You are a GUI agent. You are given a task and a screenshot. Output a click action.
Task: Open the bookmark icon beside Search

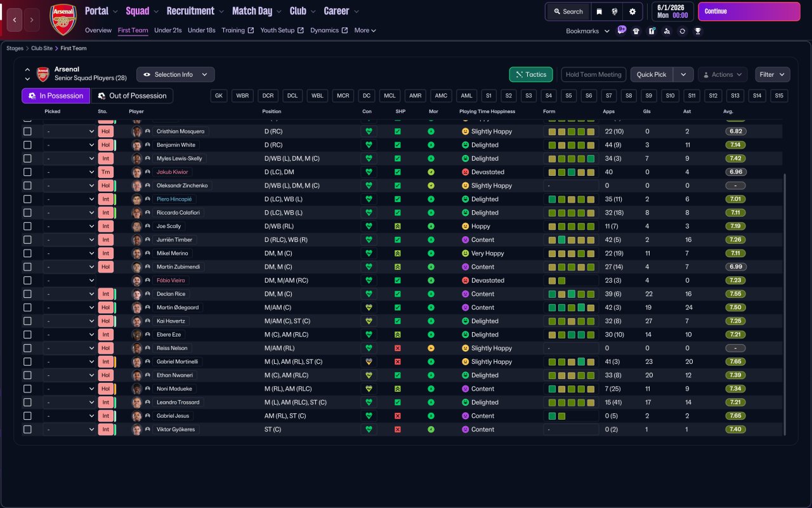pos(599,11)
